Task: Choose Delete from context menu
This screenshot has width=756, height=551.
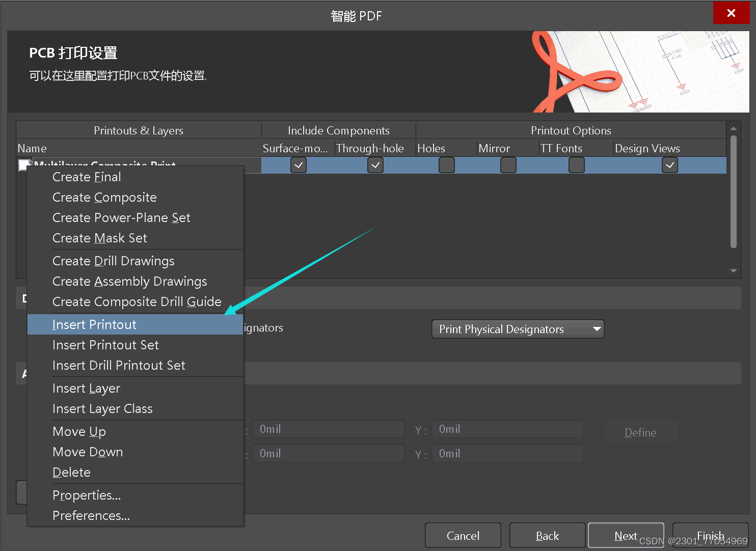Action: click(x=135, y=473)
